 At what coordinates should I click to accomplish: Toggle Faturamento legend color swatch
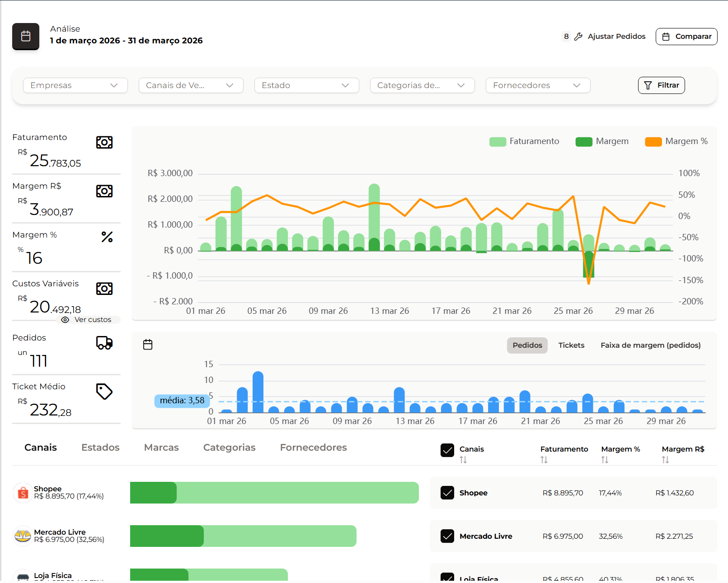498,142
